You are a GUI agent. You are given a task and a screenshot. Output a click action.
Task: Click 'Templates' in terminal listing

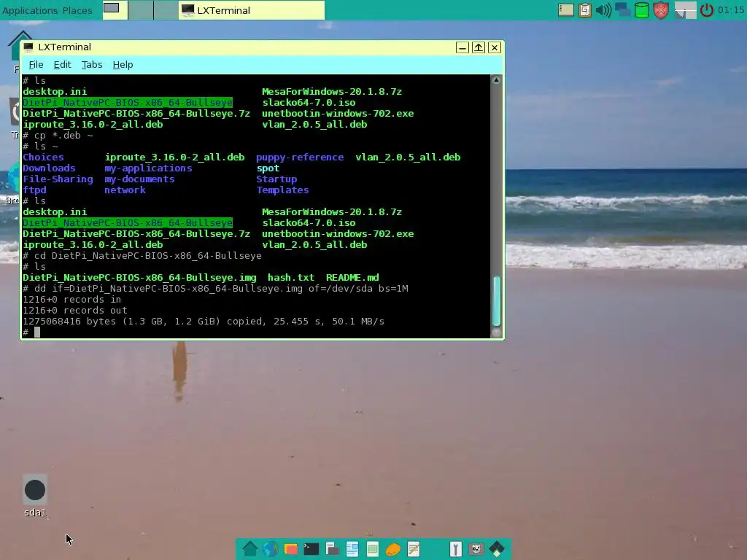pyautogui.click(x=282, y=190)
